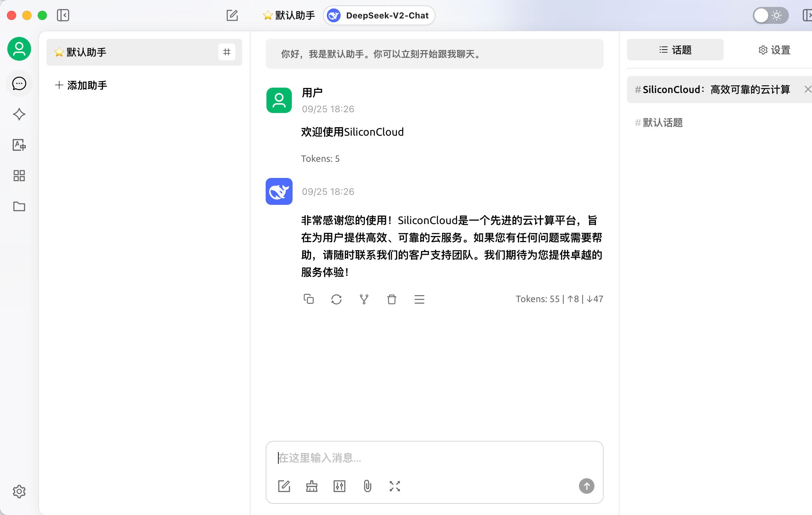Expand the input box to fullscreen
This screenshot has width=812, height=515.
coord(394,486)
